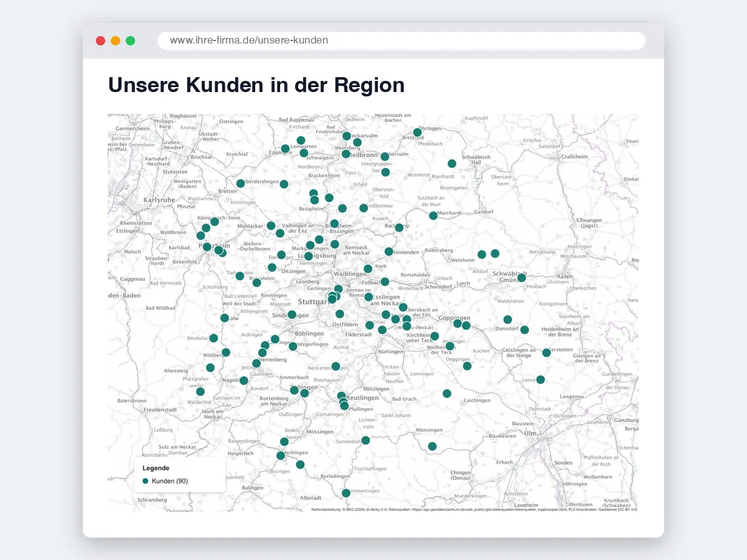Select the customer marker at Winnenden
The image size is (747, 560).
coord(388,251)
